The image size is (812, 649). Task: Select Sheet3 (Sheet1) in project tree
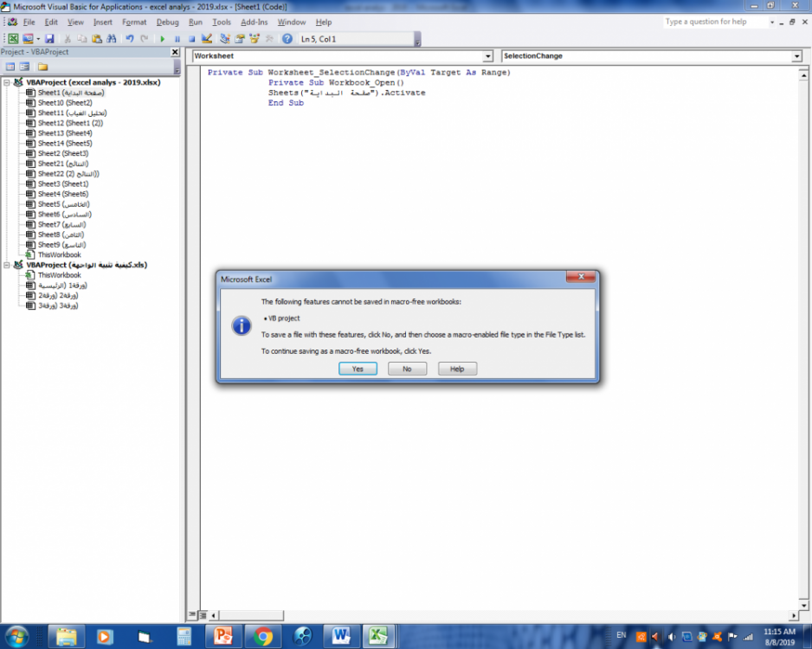(x=62, y=183)
